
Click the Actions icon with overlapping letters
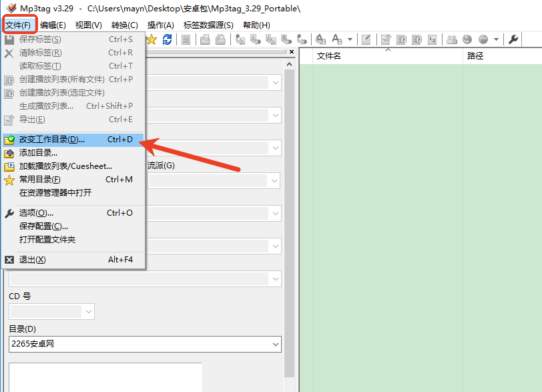[x=321, y=40]
